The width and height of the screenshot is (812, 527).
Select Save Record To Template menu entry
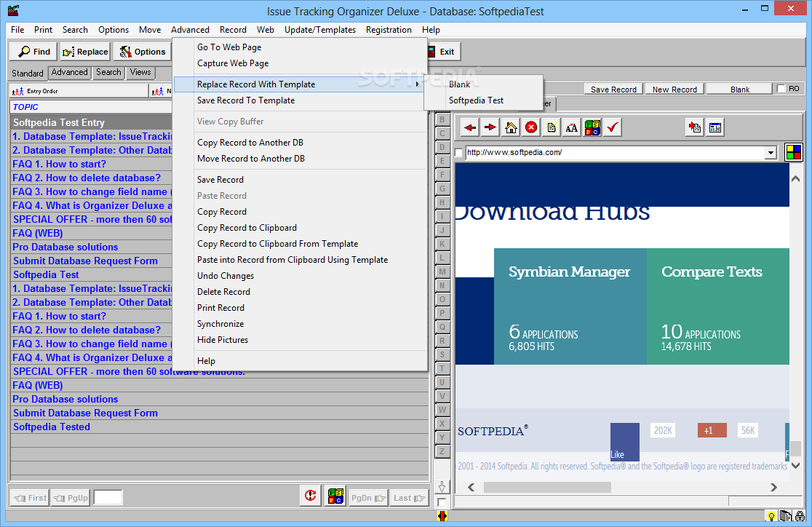click(245, 100)
